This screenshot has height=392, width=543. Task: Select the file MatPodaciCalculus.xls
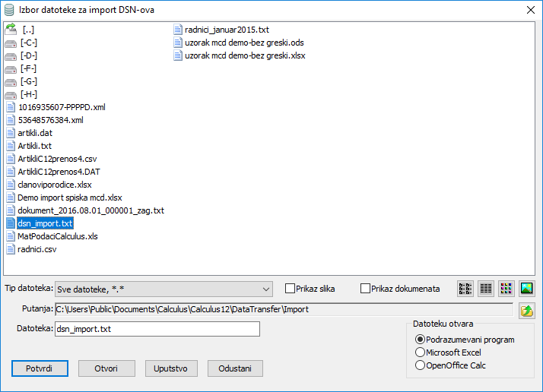[57, 236]
